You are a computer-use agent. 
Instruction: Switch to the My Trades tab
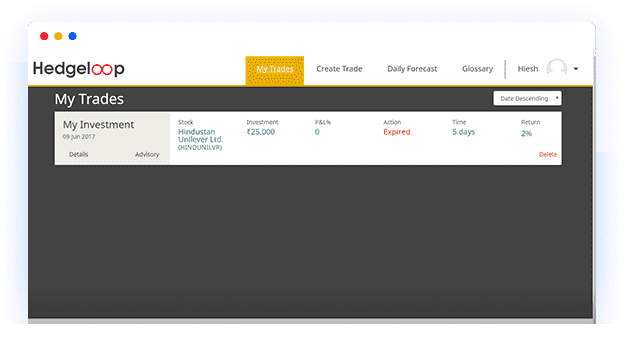[x=275, y=70]
